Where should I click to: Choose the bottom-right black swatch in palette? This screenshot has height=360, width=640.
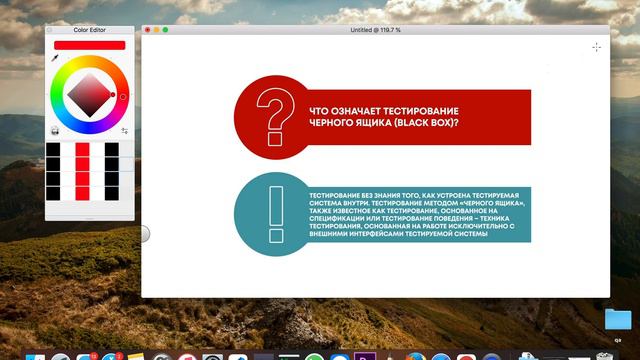112,193
